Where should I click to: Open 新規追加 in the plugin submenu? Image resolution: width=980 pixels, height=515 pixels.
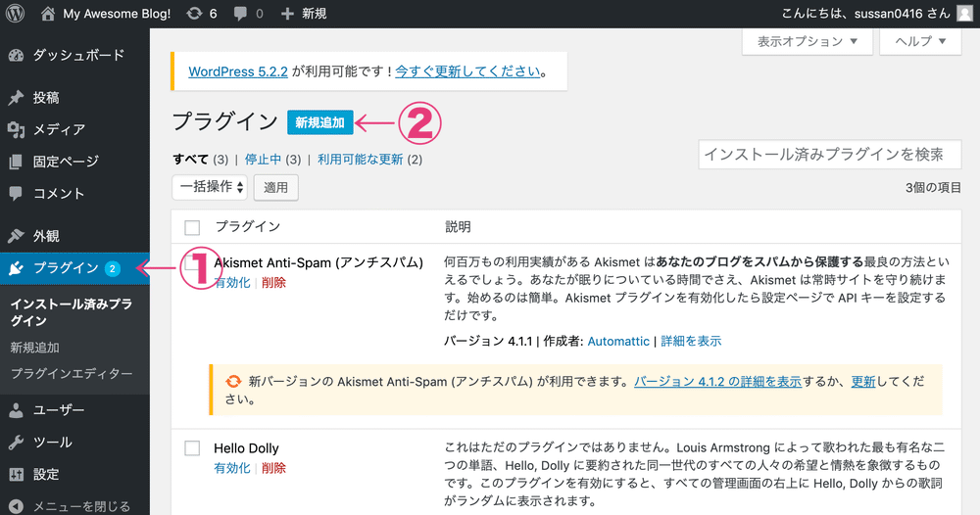(35, 348)
